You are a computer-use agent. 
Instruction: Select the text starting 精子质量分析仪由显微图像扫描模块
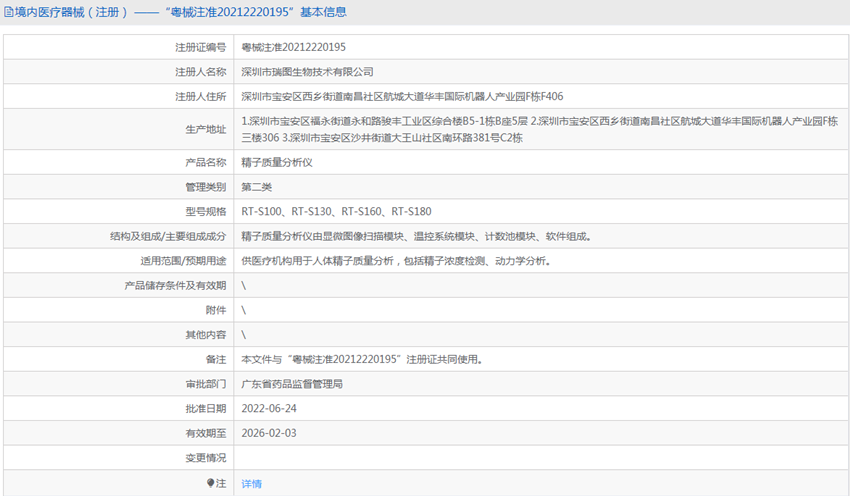(416, 236)
